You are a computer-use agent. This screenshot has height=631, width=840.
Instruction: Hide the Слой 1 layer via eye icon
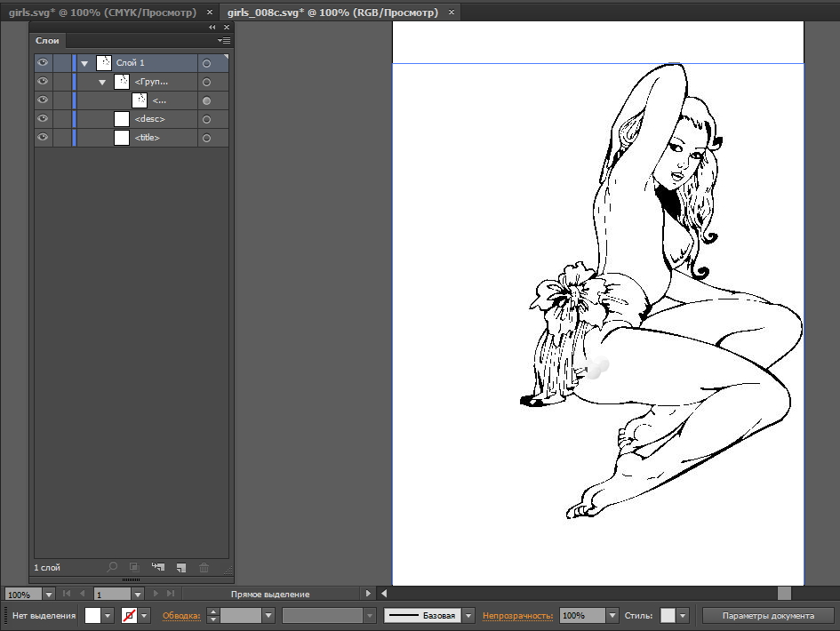(42, 63)
